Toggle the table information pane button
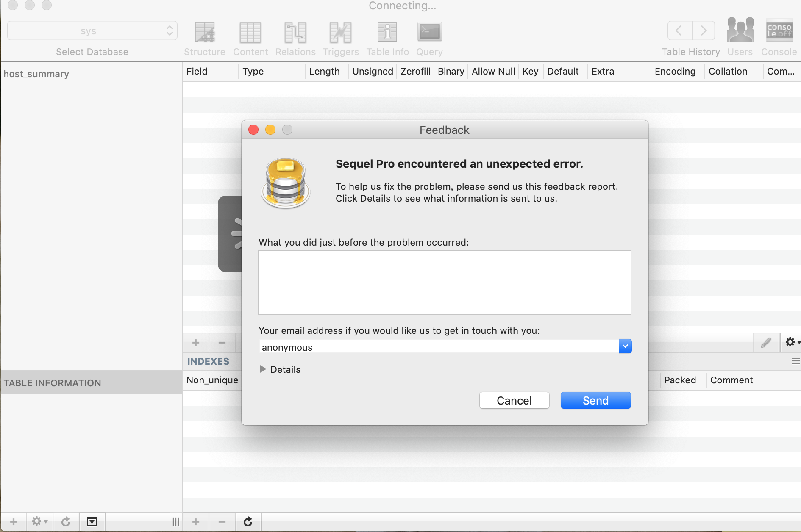This screenshot has width=801, height=532. coord(92,522)
